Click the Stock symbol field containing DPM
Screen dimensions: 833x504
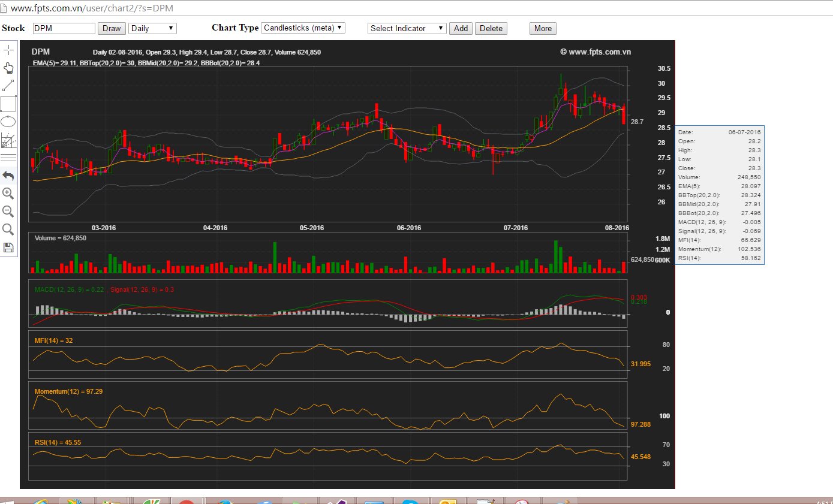click(x=64, y=28)
